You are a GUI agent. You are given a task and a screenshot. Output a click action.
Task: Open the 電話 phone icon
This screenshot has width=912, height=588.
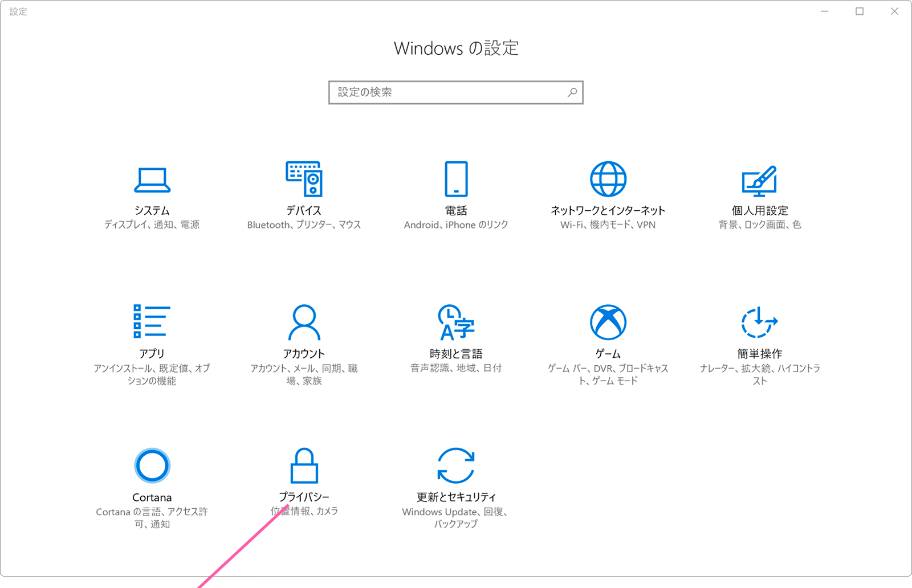[456, 179]
